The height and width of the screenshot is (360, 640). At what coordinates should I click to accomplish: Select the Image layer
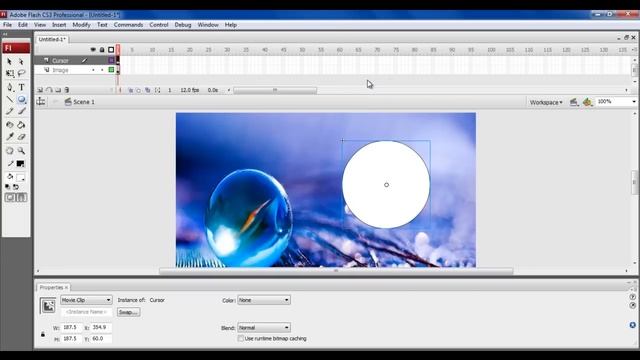click(x=60, y=70)
